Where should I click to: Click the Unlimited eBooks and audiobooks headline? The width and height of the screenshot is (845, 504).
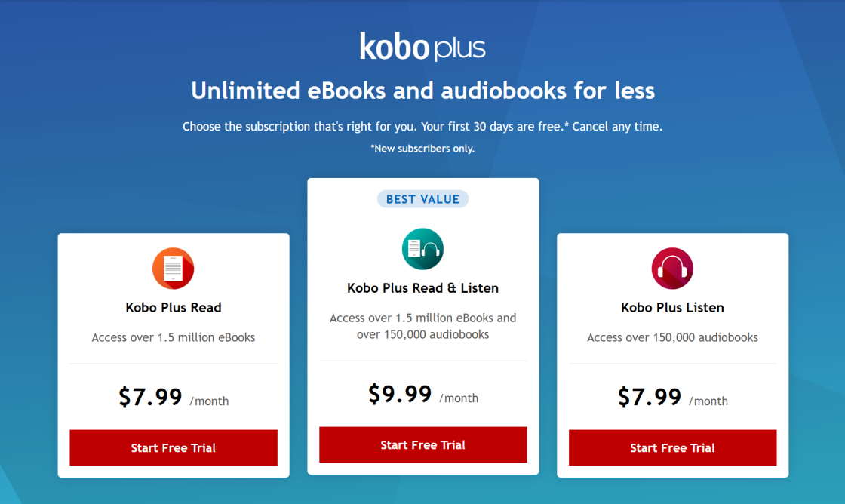pos(422,91)
